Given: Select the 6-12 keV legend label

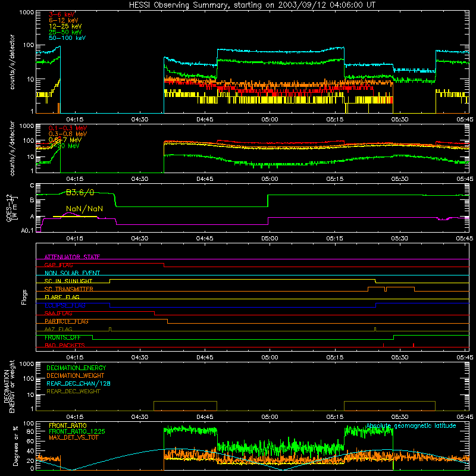Looking at the screenshot, I should click(x=64, y=20).
